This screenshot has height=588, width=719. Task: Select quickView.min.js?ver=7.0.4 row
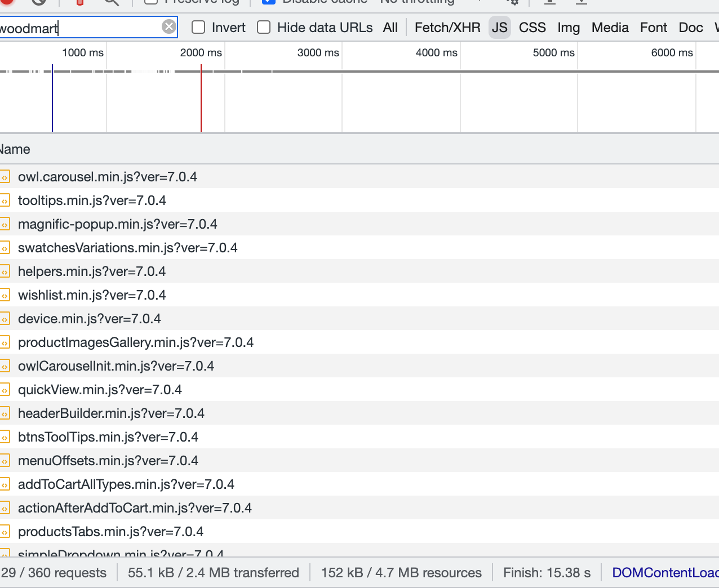click(x=359, y=390)
